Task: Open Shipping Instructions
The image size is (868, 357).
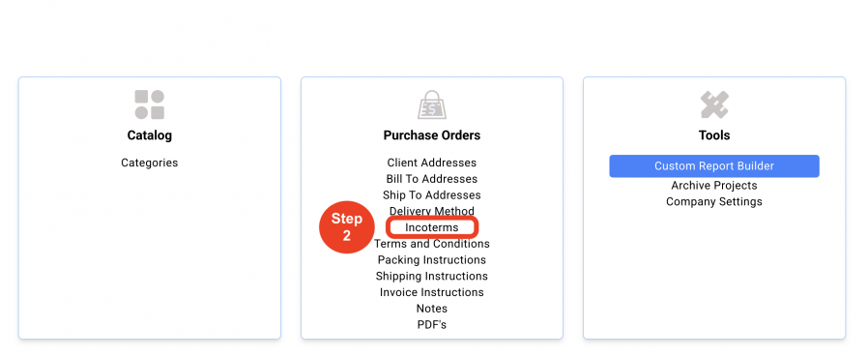Action: click(x=432, y=276)
